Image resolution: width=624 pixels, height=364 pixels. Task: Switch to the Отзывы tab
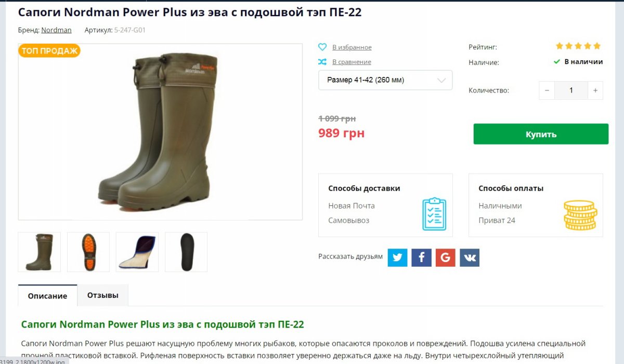[103, 295]
